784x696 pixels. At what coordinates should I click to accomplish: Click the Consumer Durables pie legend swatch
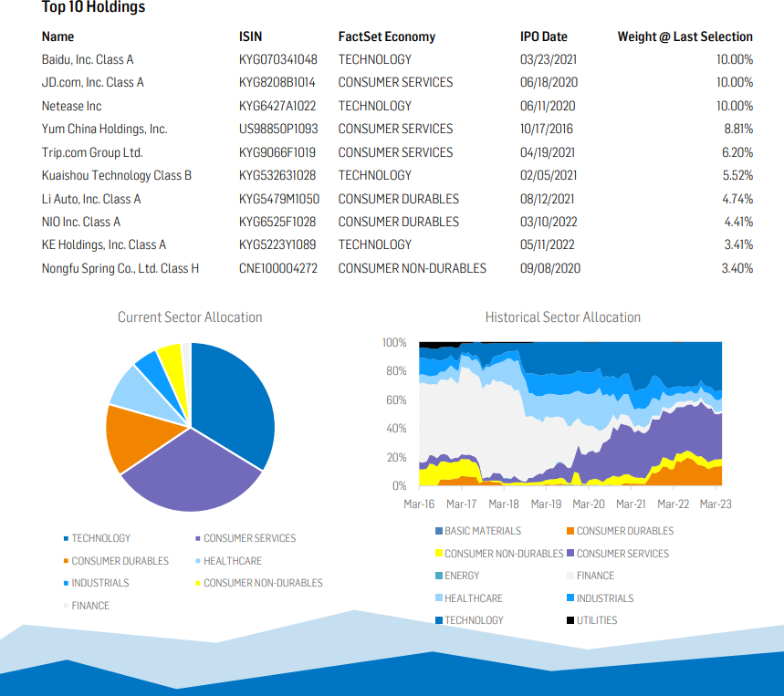point(66,561)
